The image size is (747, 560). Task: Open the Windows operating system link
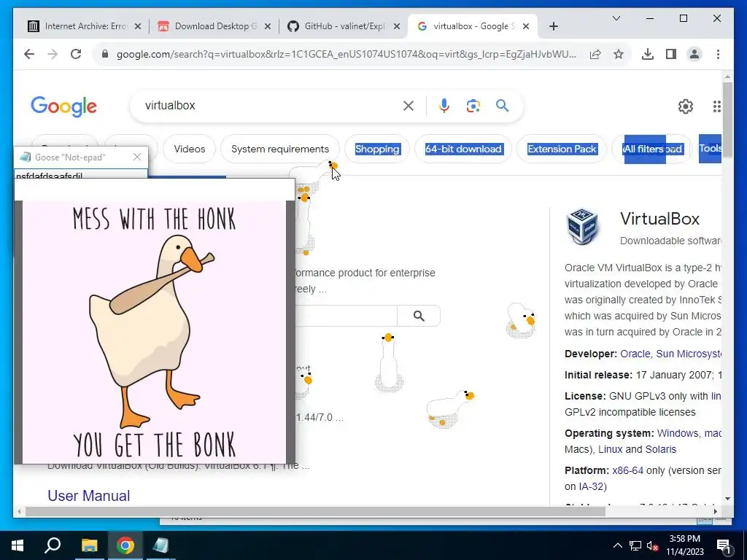(678, 433)
